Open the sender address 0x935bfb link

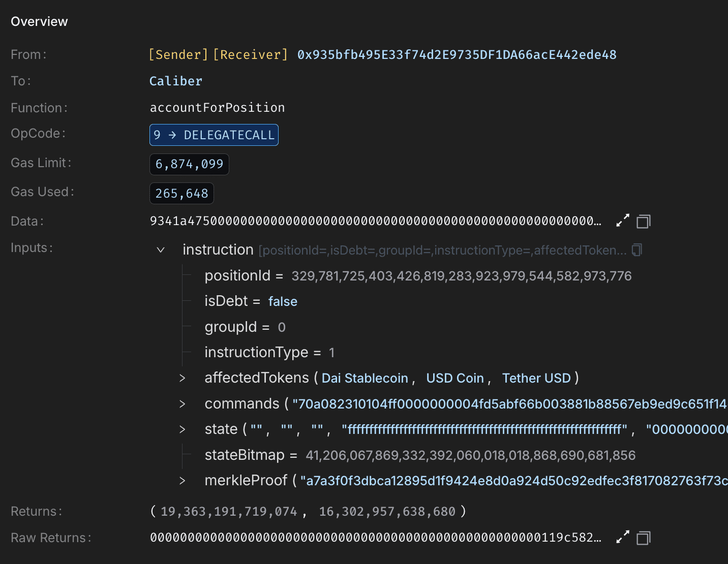point(457,54)
